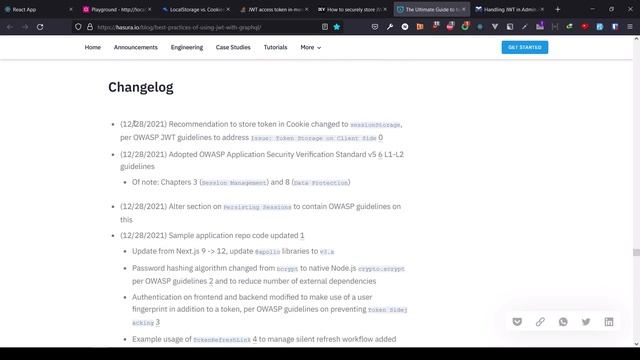Click the Session Management code text
Viewport: 640px width, 360px height.
click(x=234, y=183)
